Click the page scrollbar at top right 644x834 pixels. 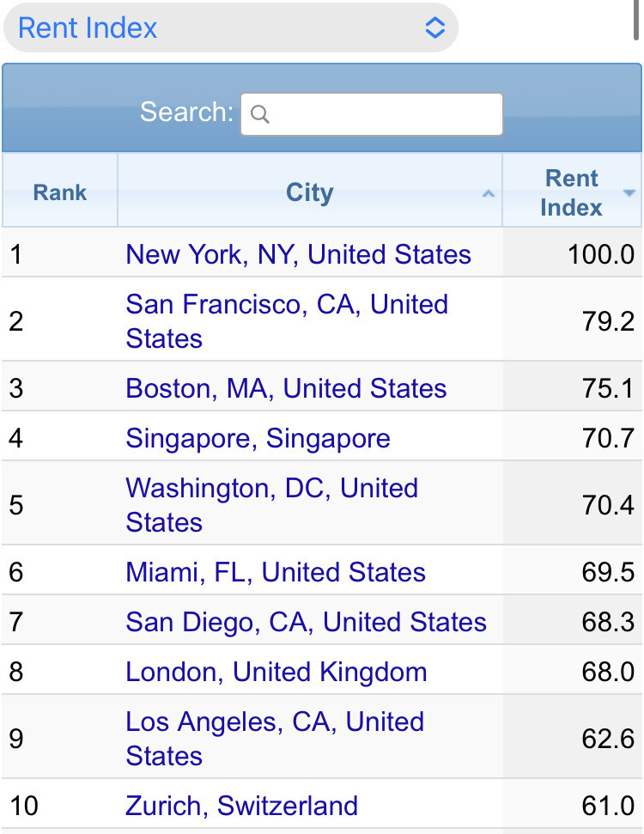pos(637,17)
